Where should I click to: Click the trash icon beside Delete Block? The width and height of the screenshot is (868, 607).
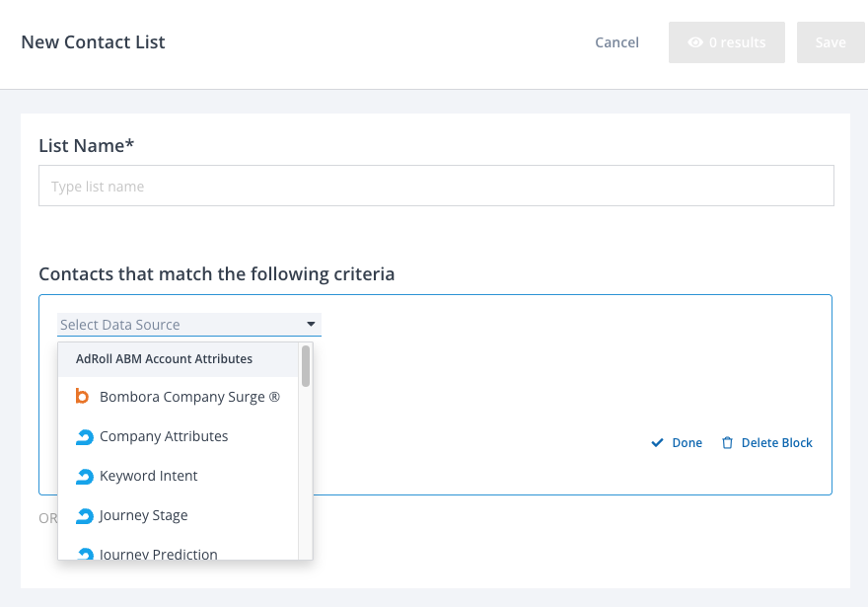[727, 443]
